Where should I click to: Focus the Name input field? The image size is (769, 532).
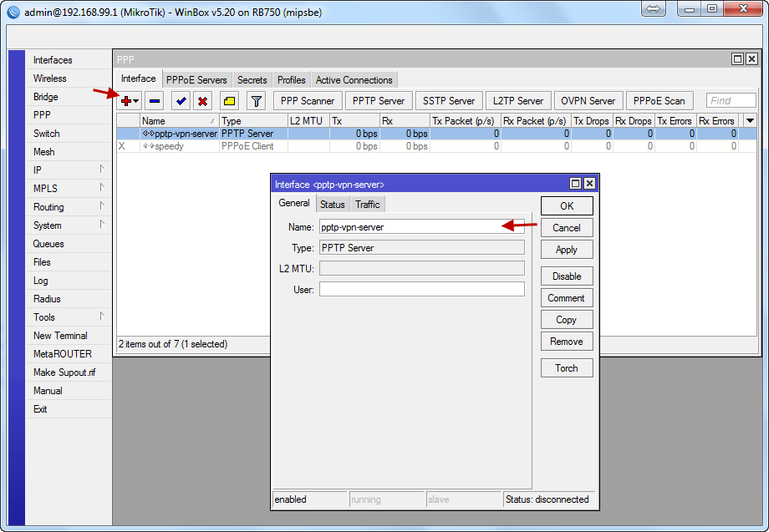422,227
